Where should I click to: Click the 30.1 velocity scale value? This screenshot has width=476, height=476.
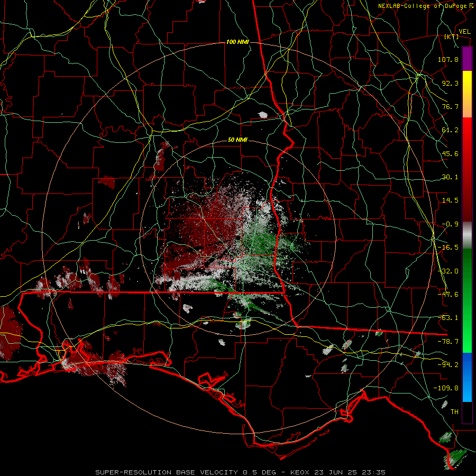[450, 177]
